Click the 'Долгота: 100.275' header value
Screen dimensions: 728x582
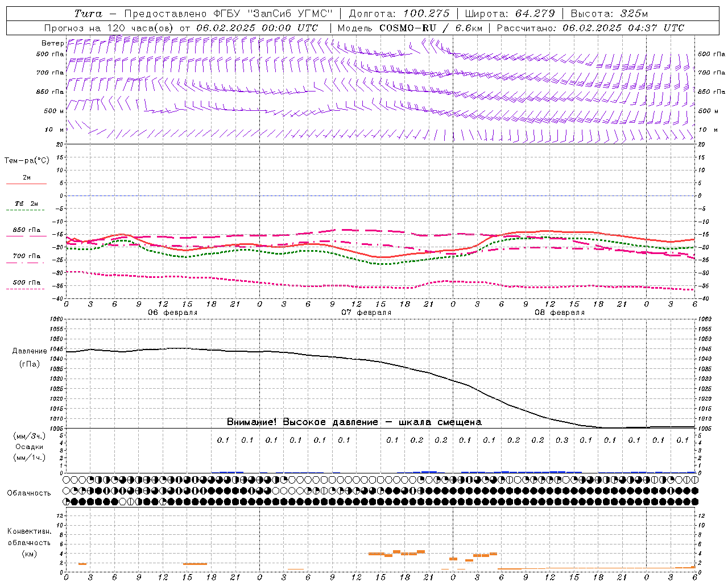click(x=399, y=14)
